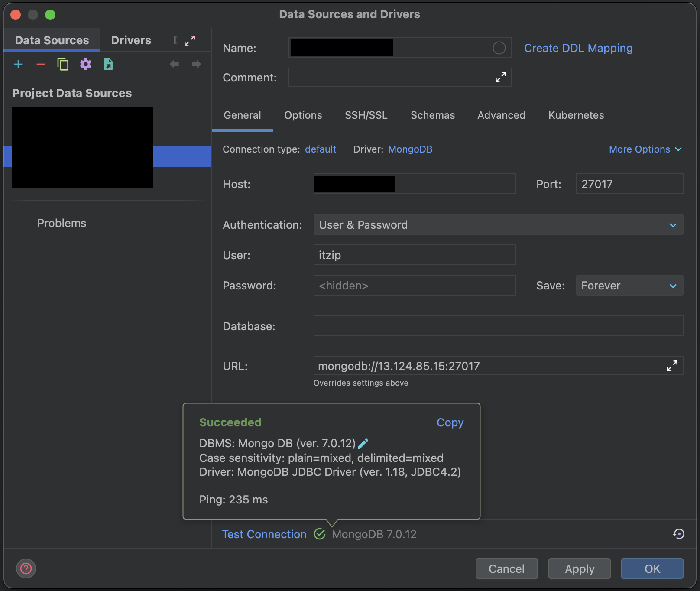Image resolution: width=700 pixels, height=591 pixels.
Task: Click the Ping: 235 ms text
Action: (x=233, y=500)
